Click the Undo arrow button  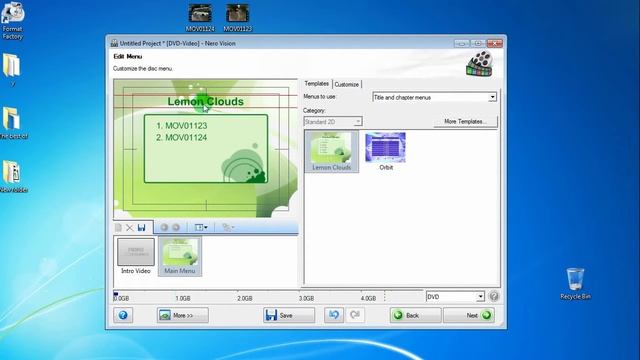(334, 315)
